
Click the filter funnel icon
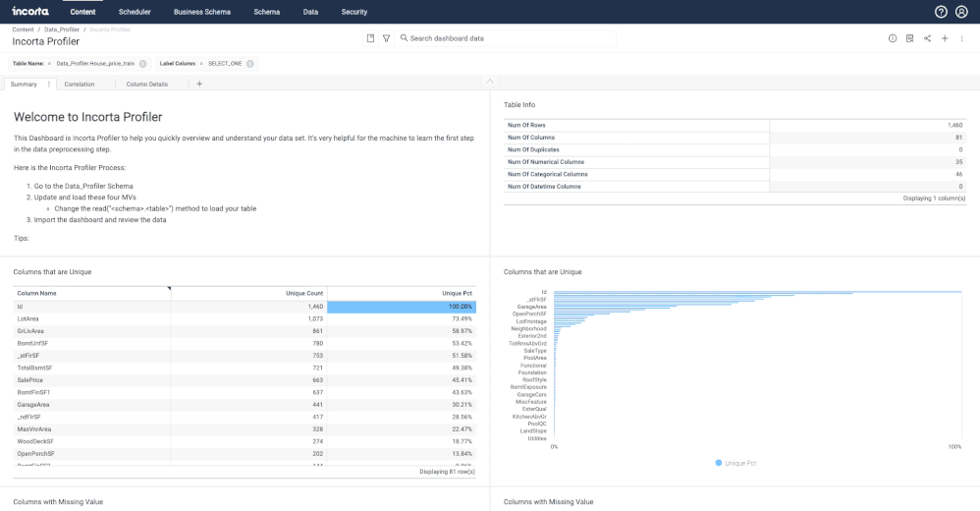coord(386,38)
